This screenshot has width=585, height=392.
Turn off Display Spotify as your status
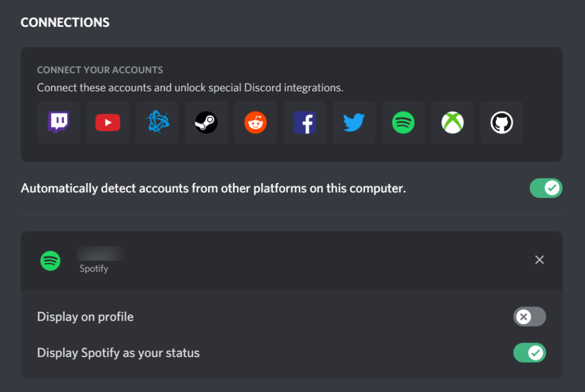[530, 353]
